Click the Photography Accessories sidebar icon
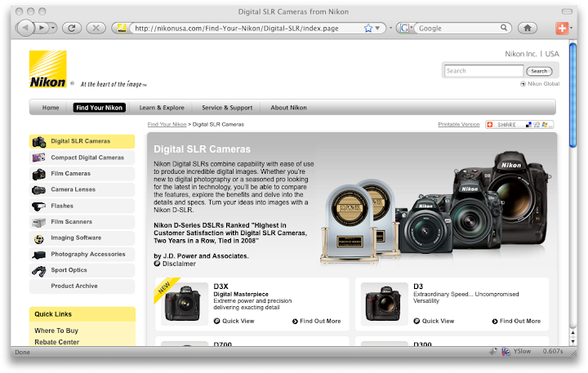The height and width of the screenshot is (373, 588). point(38,255)
